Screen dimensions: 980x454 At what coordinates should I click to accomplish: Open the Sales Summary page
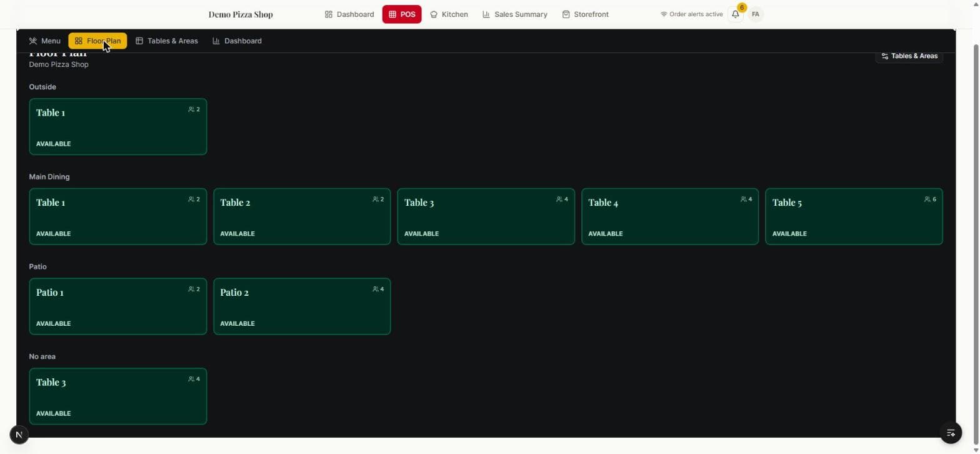click(x=515, y=14)
